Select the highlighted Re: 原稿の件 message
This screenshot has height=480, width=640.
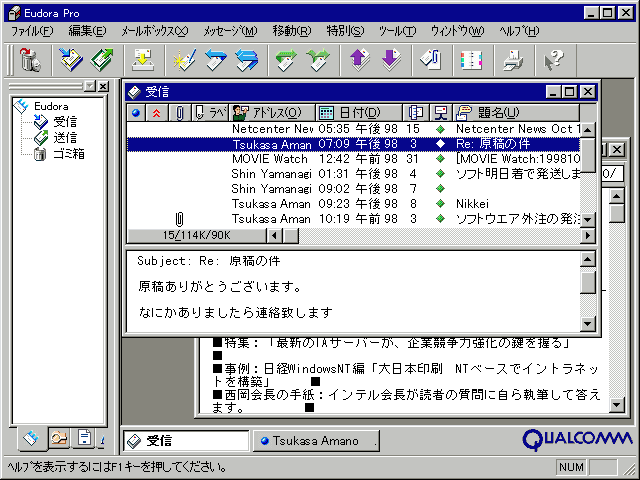coord(353,144)
